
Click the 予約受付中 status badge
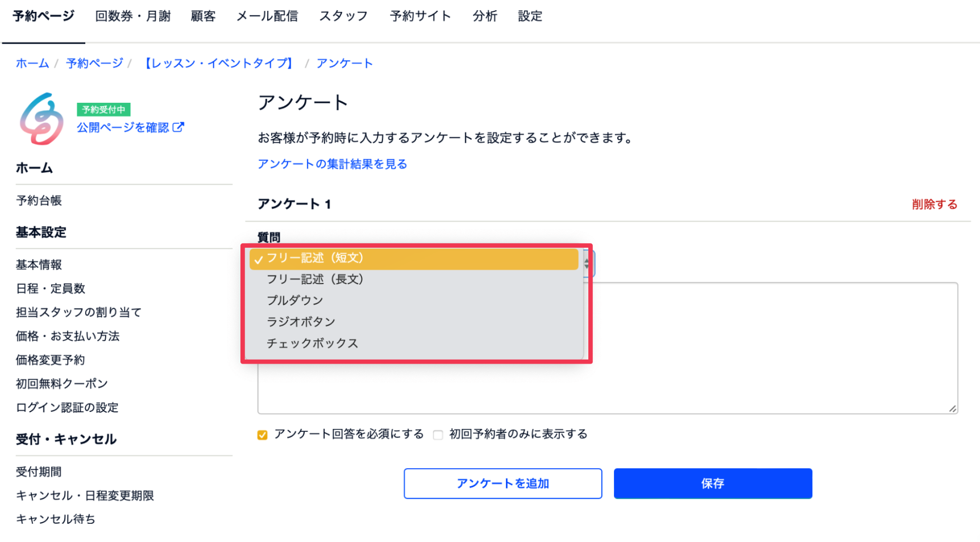tap(103, 110)
